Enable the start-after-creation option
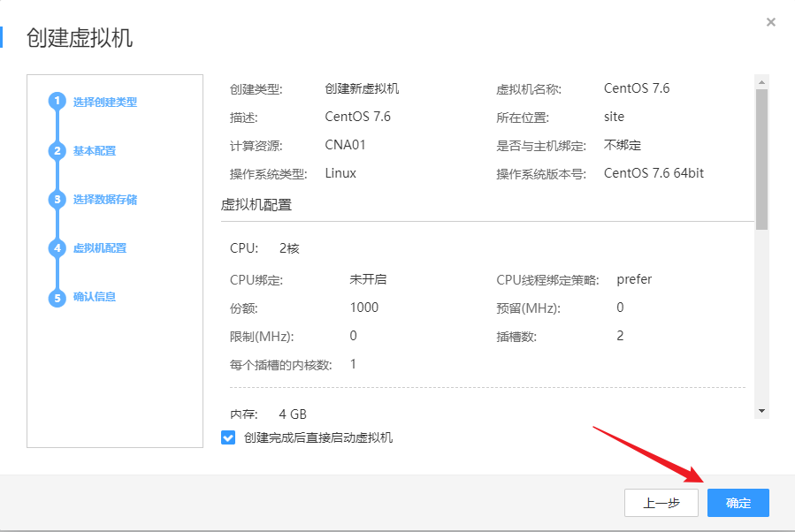The image size is (795, 532). [226, 437]
